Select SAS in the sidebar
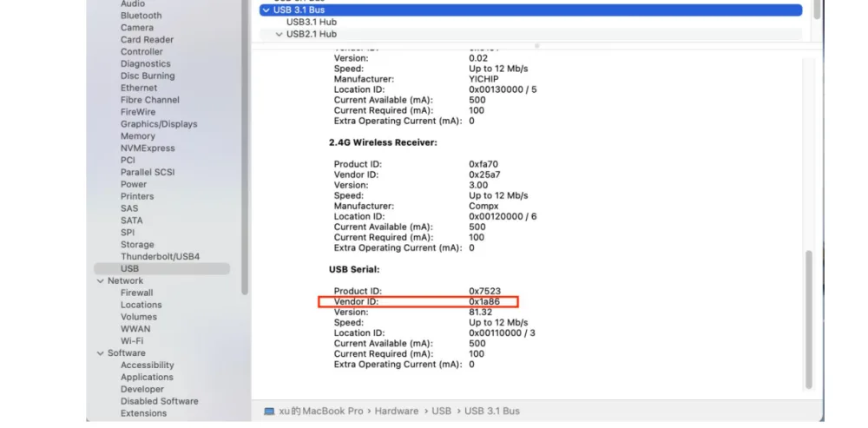868x428 pixels. [x=129, y=208]
